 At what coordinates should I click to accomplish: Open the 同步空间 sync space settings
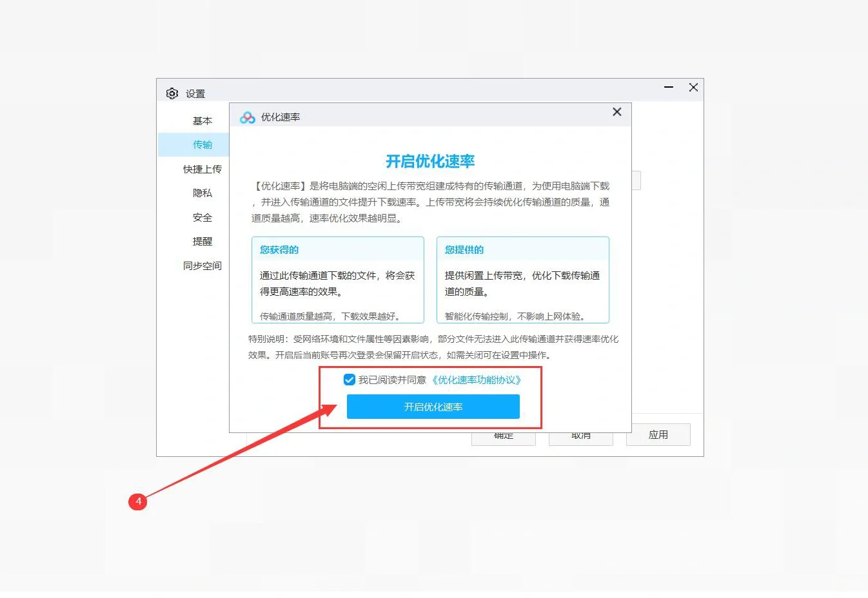(x=202, y=265)
